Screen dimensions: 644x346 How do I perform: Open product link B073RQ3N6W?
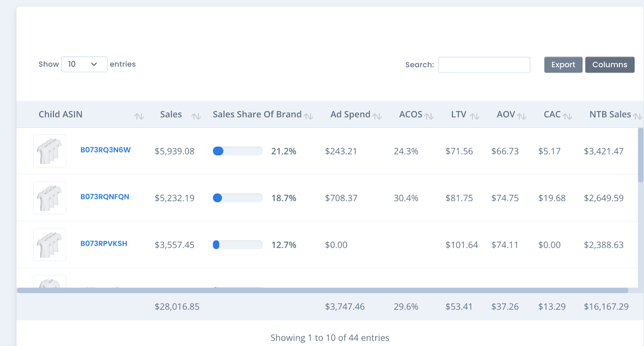click(x=105, y=150)
